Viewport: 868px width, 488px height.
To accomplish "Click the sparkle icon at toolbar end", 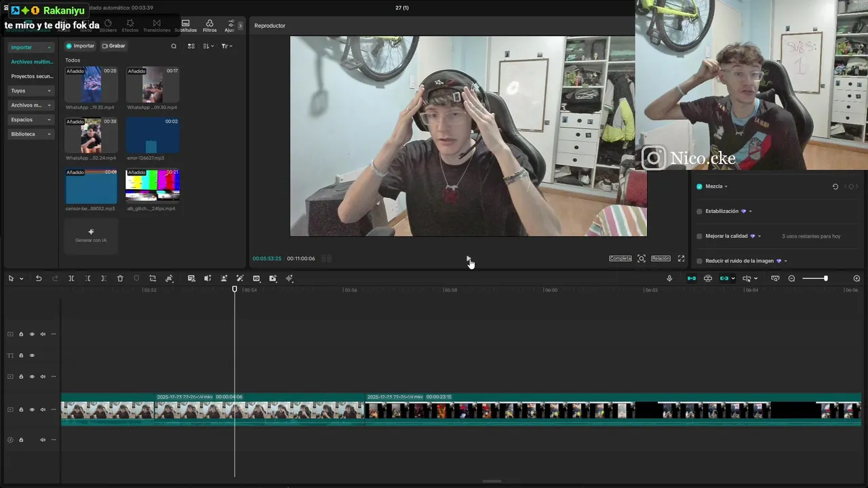I will pos(290,279).
